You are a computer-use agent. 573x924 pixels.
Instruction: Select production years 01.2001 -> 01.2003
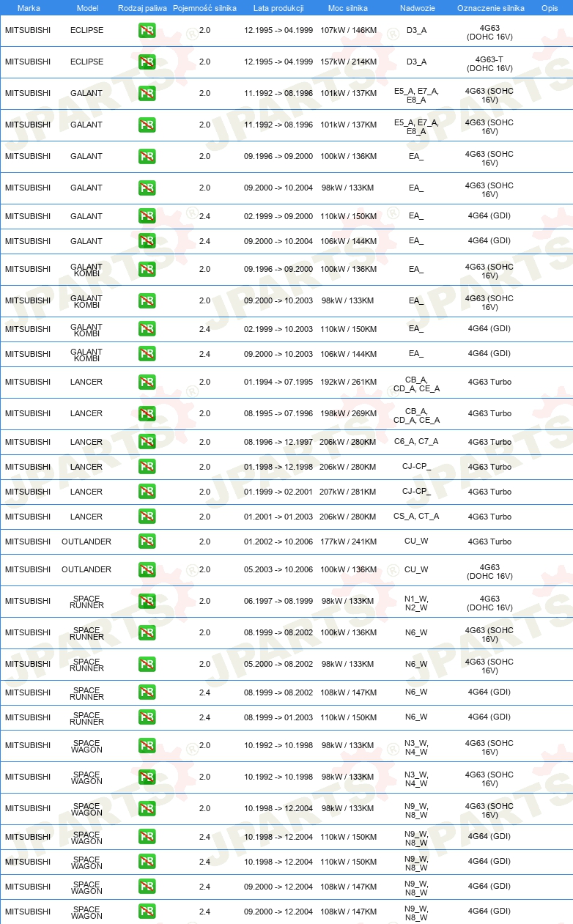tap(278, 517)
